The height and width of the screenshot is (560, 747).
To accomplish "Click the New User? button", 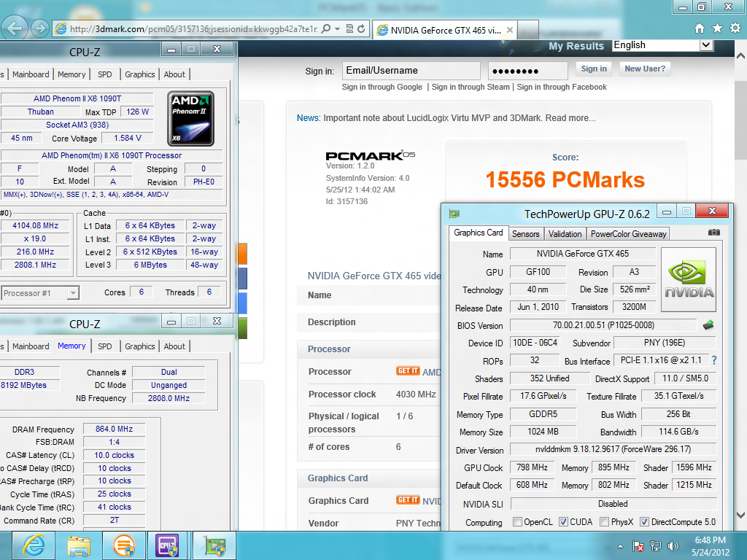I will point(645,69).
